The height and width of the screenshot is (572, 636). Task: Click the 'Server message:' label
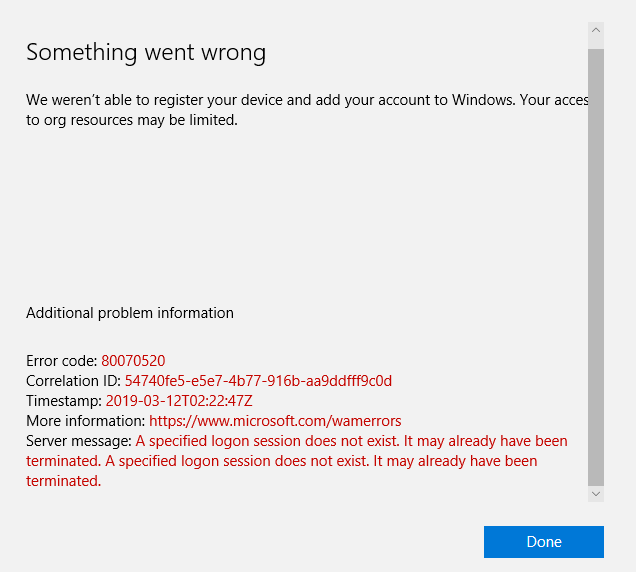point(79,441)
